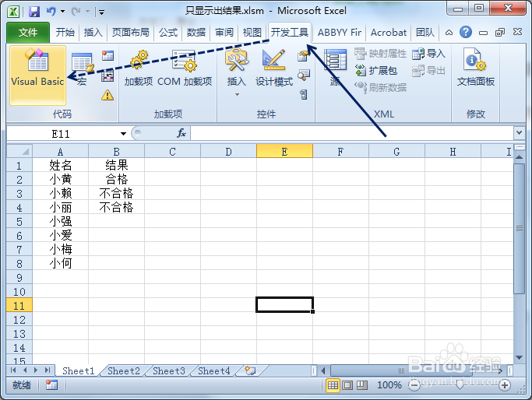Viewport: 532px width, 400px height.
Task: Click the Insert Function fx button
Action: point(181,133)
